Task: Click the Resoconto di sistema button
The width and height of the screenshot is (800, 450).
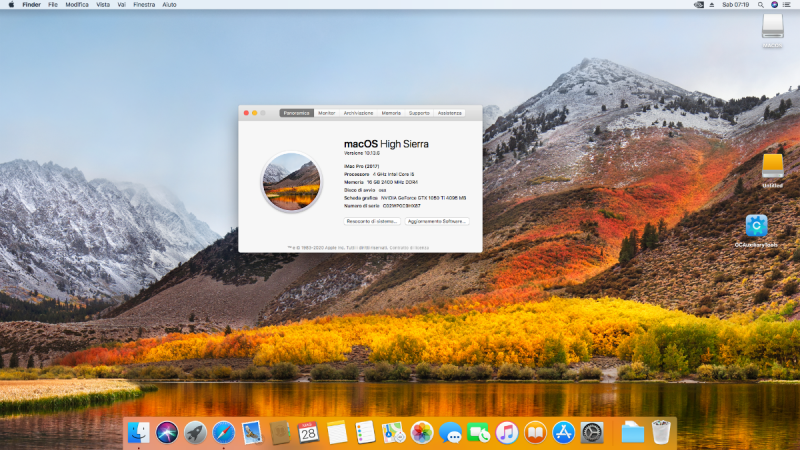Action: click(373, 220)
